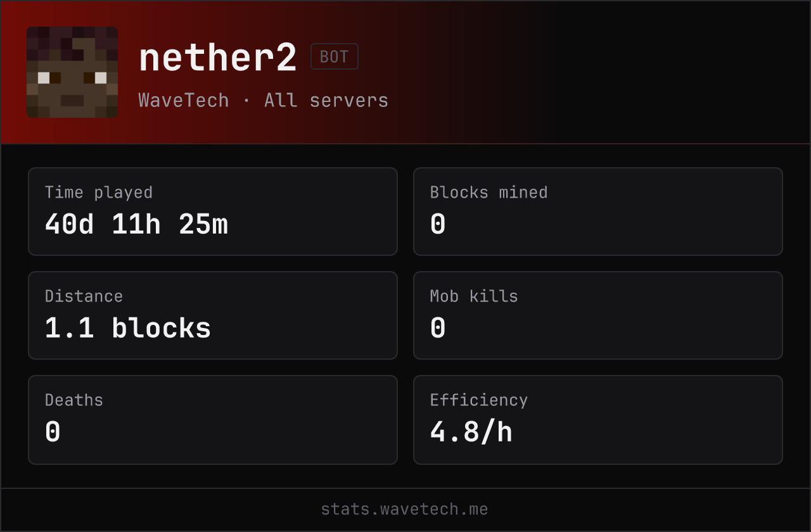This screenshot has width=811, height=532.
Task: Open the Efficiency stat card
Action: point(598,420)
